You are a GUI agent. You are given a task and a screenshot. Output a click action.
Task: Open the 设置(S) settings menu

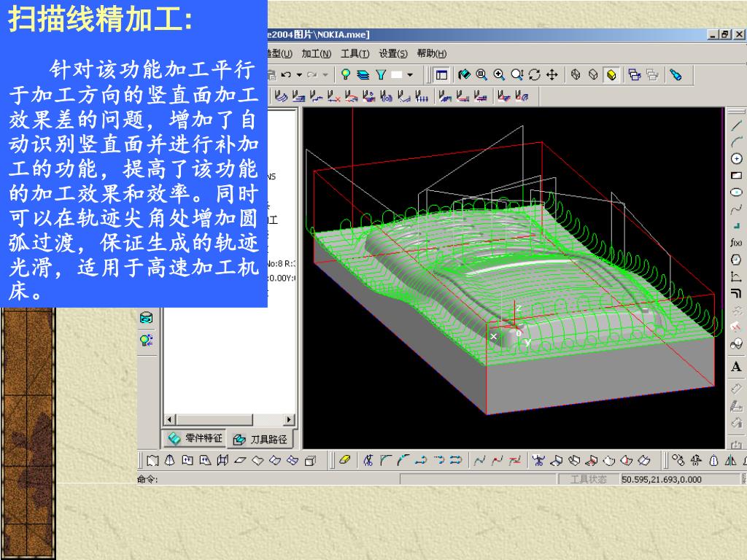393,53
